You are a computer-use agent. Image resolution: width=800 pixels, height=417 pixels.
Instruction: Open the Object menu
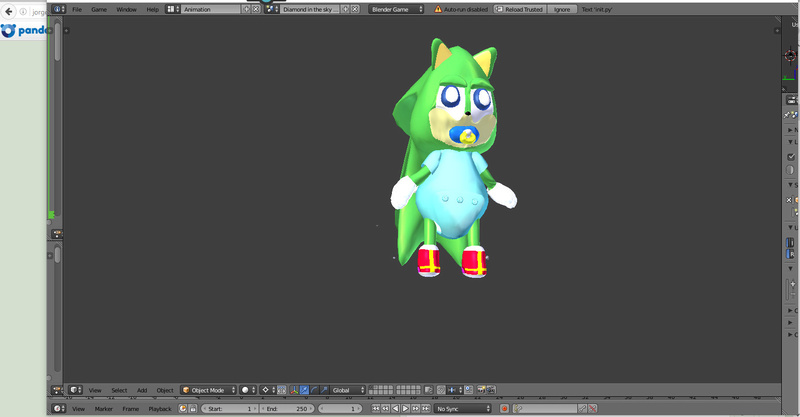click(x=165, y=390)
